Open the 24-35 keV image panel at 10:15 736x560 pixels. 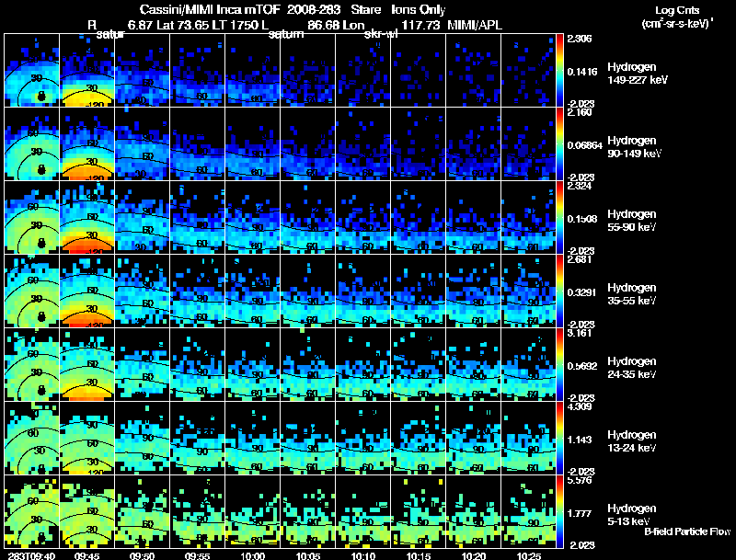[419, 364]
